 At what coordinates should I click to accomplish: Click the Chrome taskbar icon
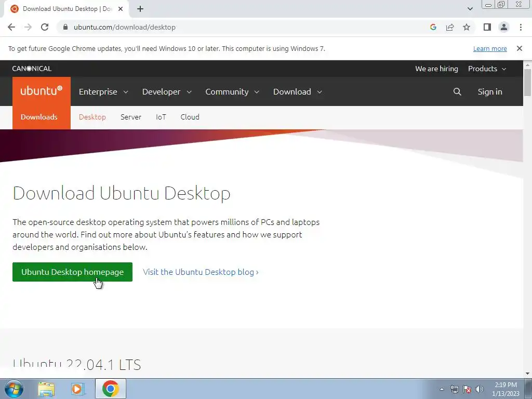[x=111, y=389]
